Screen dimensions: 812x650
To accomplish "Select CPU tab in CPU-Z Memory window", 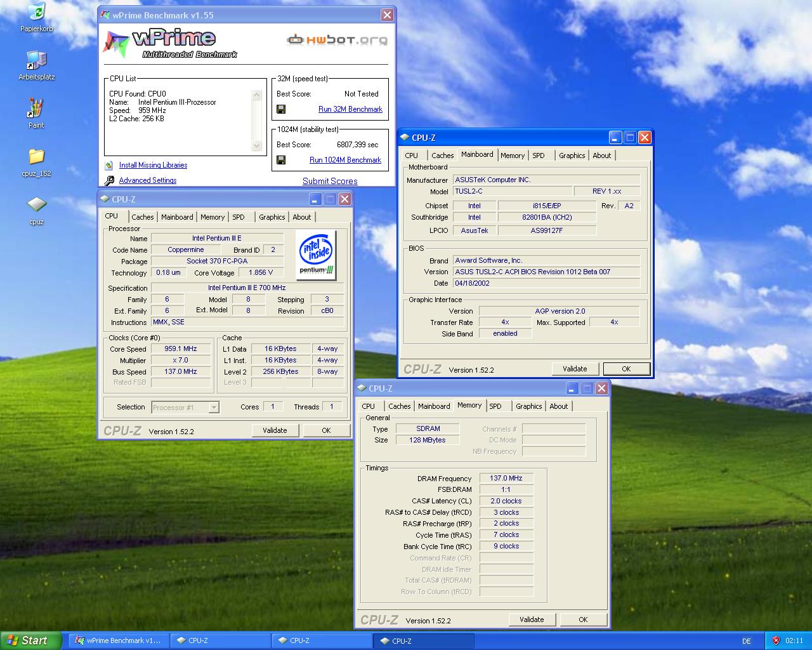I will pyautogui.click(x=369, y=406).
